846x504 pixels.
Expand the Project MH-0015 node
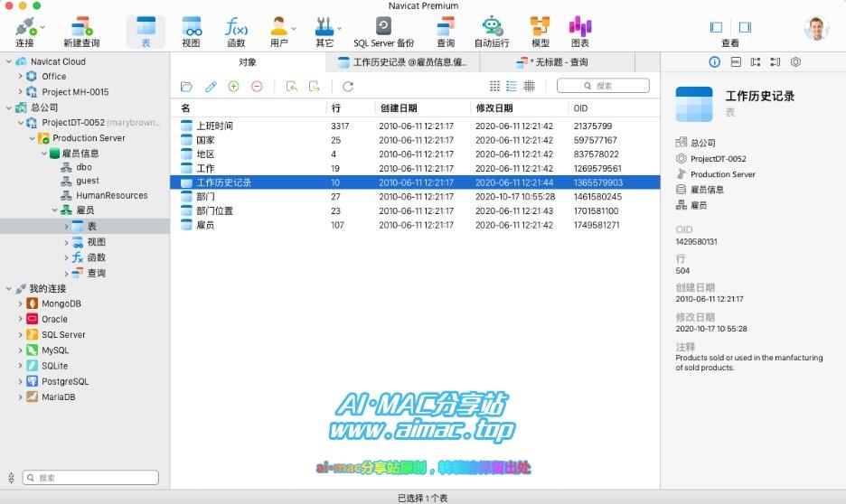pyautogui.click(x=20, y=91)
